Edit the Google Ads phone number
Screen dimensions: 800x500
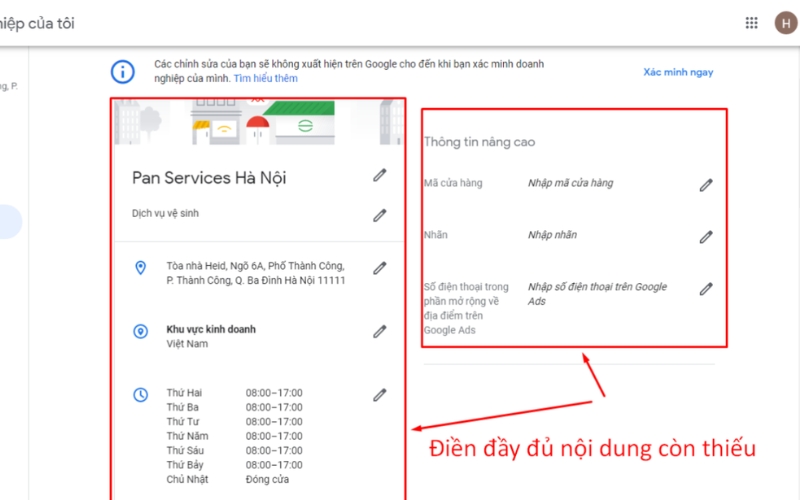coord(706,289)
